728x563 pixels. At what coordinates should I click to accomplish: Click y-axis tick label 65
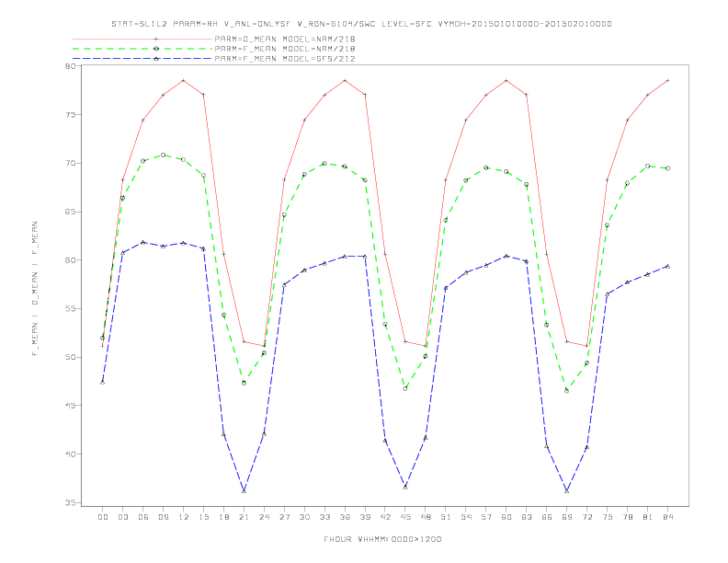tap(70, 212)
